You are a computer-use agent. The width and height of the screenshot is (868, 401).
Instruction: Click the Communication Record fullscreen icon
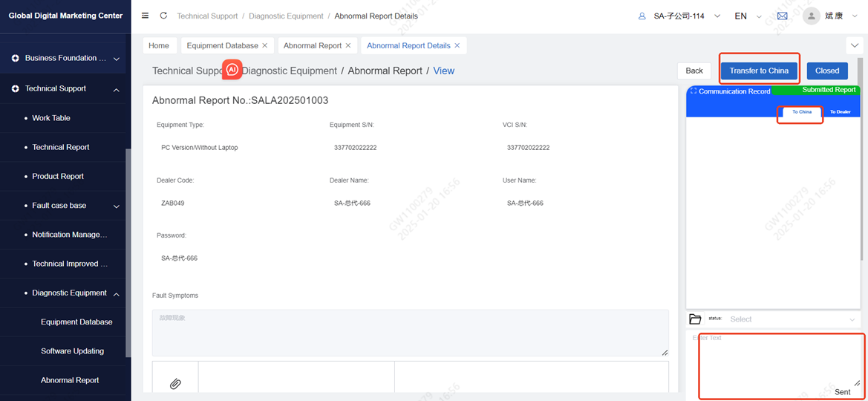tap(694, 91)
